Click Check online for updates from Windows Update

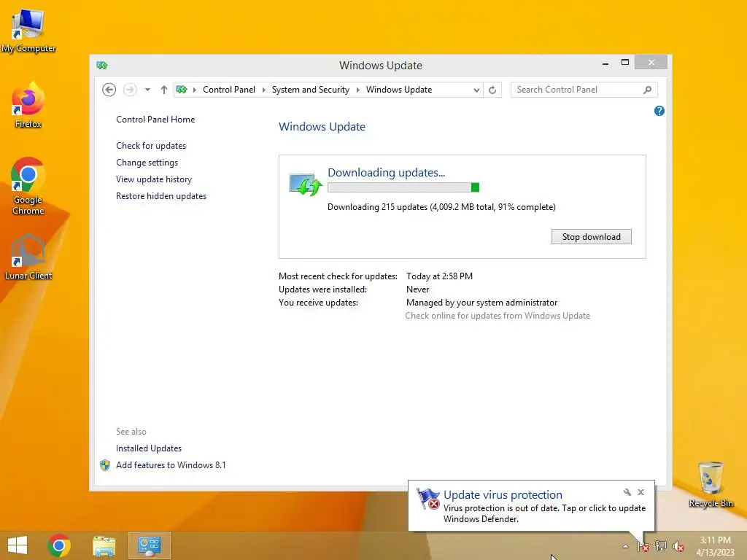click(498, 316)
